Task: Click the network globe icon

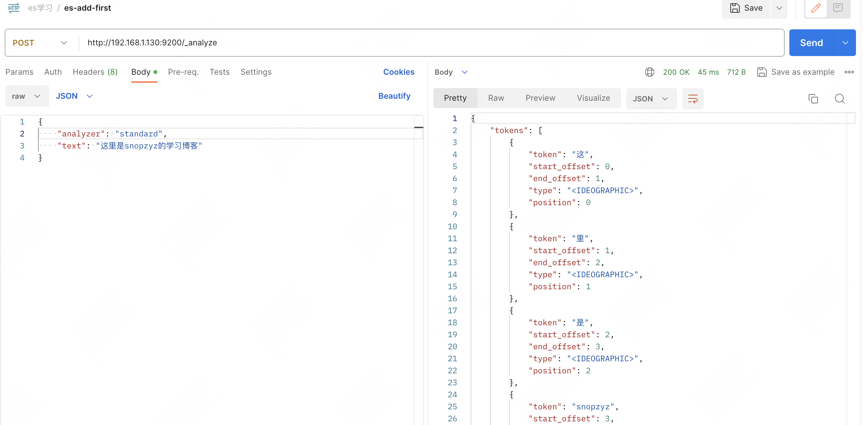Action: (649, 72)
